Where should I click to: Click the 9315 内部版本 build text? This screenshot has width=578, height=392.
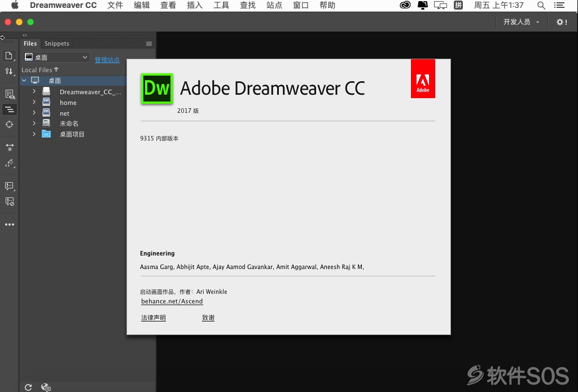(x=159, y=139)
